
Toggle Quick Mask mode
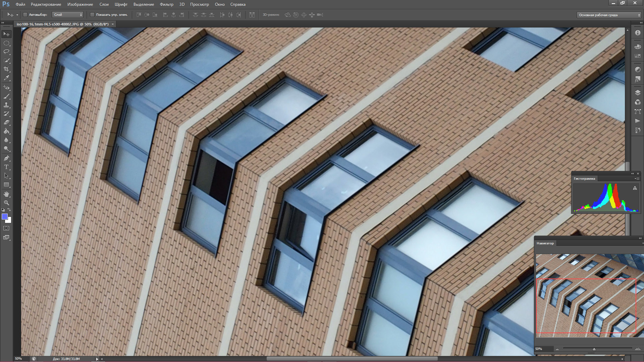pos(6,228)
